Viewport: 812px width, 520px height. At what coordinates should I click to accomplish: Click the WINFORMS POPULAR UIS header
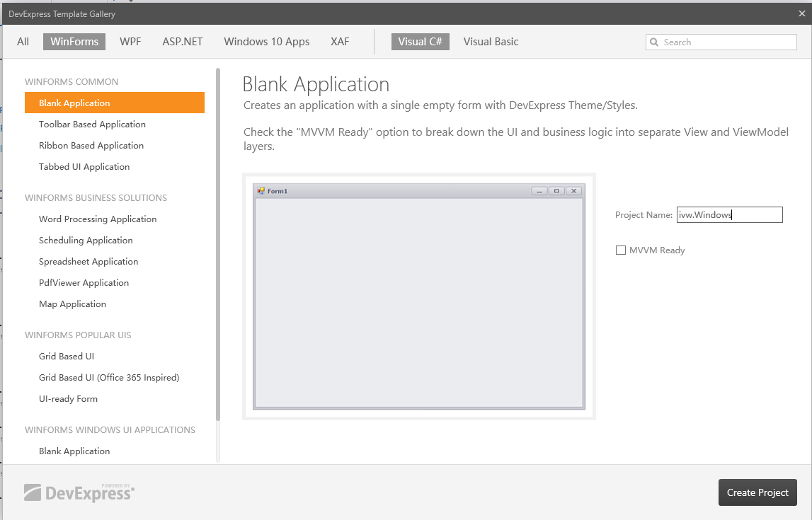pyautogui.click(x=78, y=335)
